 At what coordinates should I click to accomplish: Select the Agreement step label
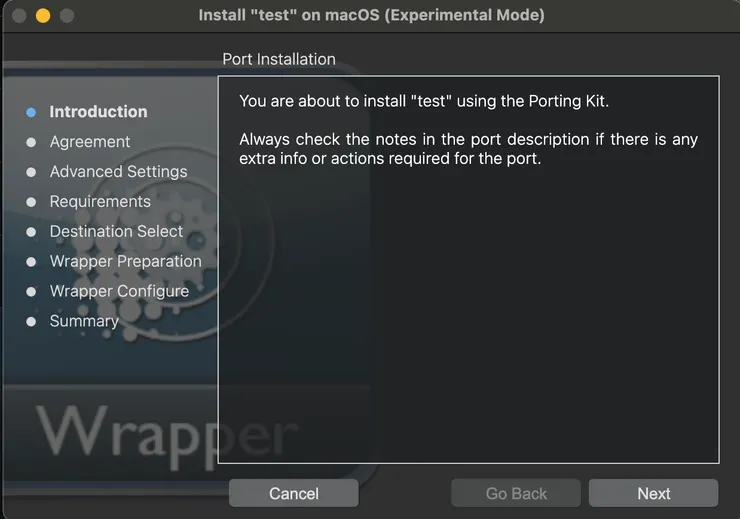coord(90,142)
